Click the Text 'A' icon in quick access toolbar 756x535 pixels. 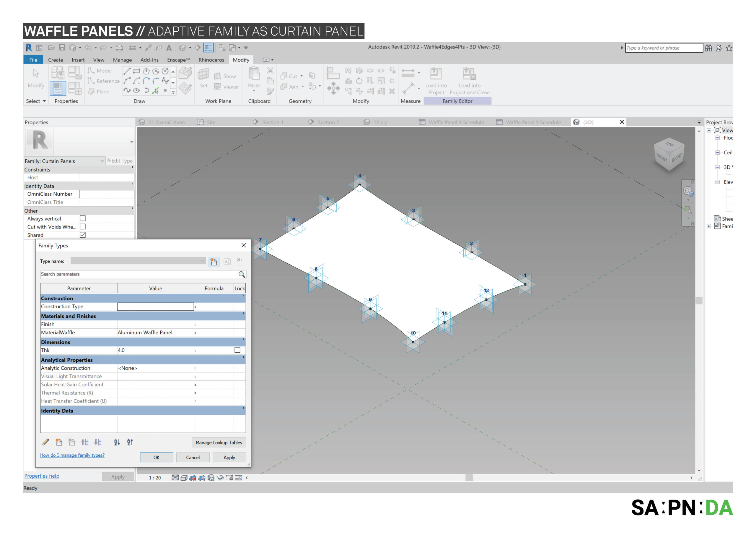(169, 48)
